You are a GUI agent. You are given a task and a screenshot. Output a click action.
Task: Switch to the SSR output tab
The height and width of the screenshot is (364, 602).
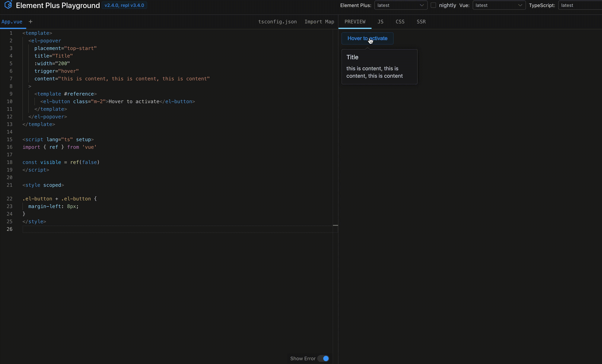[x=421, y=22]
